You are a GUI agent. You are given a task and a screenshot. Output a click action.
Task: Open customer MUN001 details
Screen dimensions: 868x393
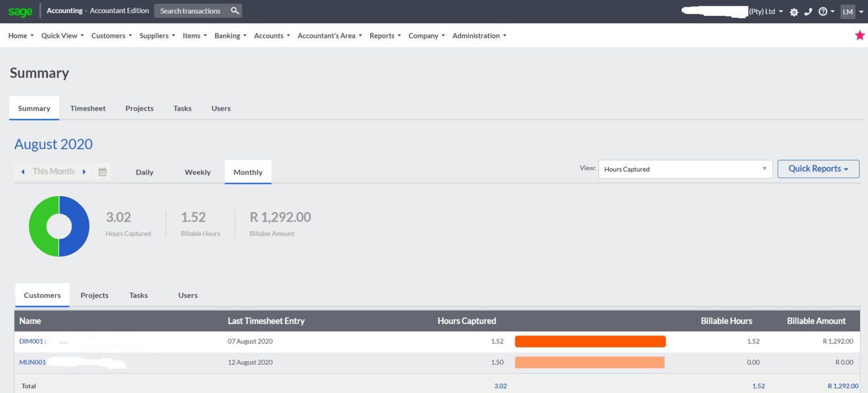tap(32, 362)
